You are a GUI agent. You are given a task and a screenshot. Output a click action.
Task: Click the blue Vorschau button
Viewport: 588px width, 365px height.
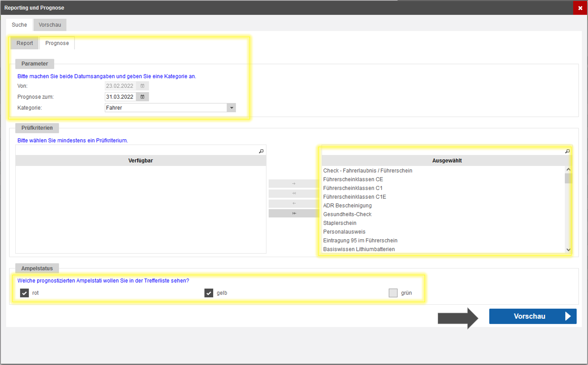pos(533,316)
